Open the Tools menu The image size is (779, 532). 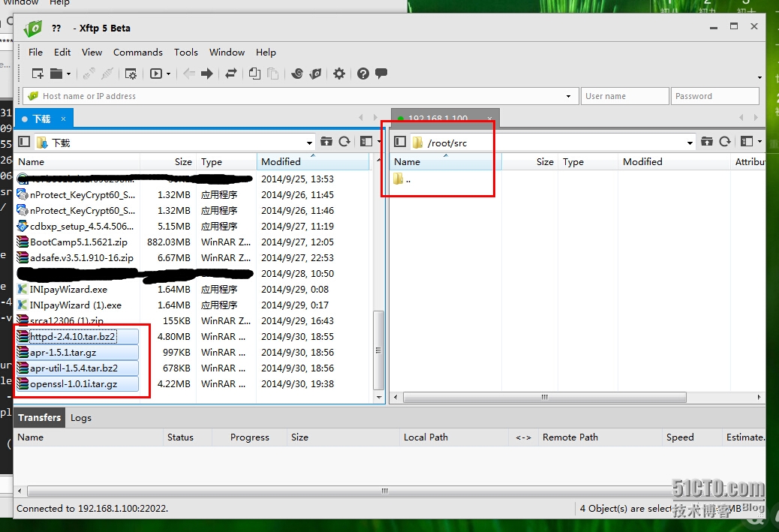click(186, 53)
